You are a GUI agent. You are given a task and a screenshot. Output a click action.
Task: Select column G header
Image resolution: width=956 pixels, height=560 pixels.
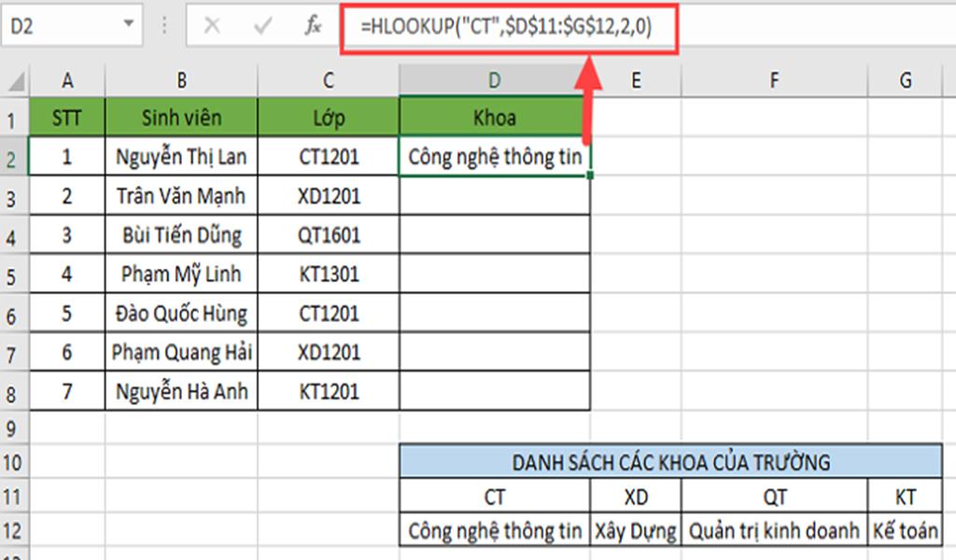tap(906, 80)
